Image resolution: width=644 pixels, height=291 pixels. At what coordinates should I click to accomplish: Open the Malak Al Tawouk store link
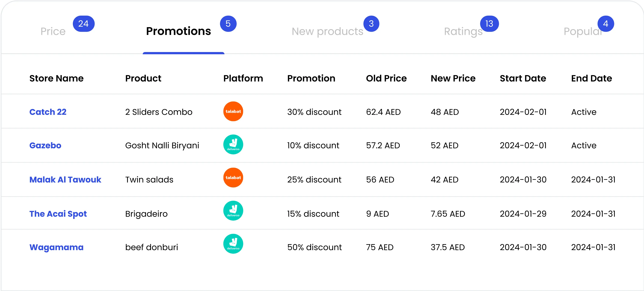click(x=65, y=180)
